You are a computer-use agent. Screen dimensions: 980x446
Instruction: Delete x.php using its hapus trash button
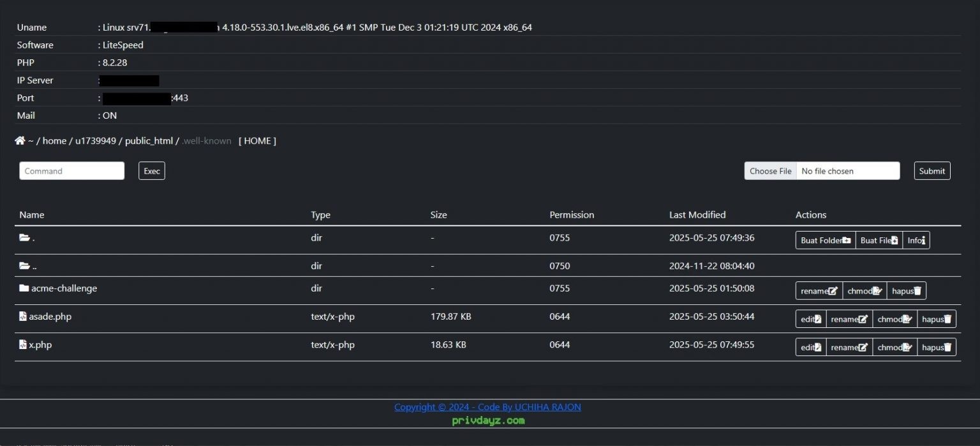point(937,347)
